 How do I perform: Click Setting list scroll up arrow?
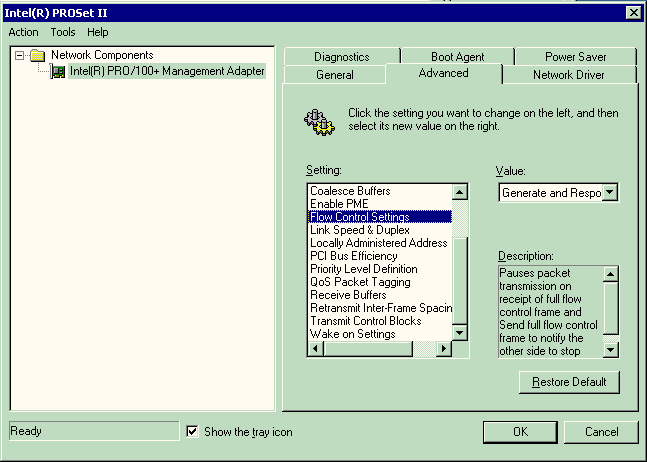(459, 192)
